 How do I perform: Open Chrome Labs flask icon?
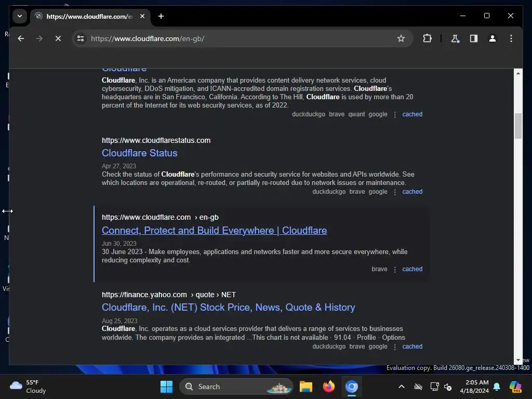[455, 38]
